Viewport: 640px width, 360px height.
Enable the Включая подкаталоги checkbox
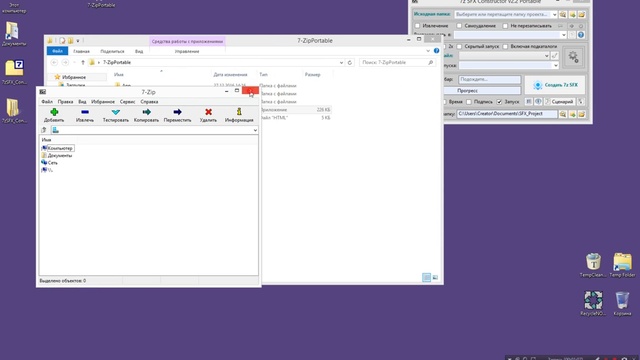pos(505,47)
